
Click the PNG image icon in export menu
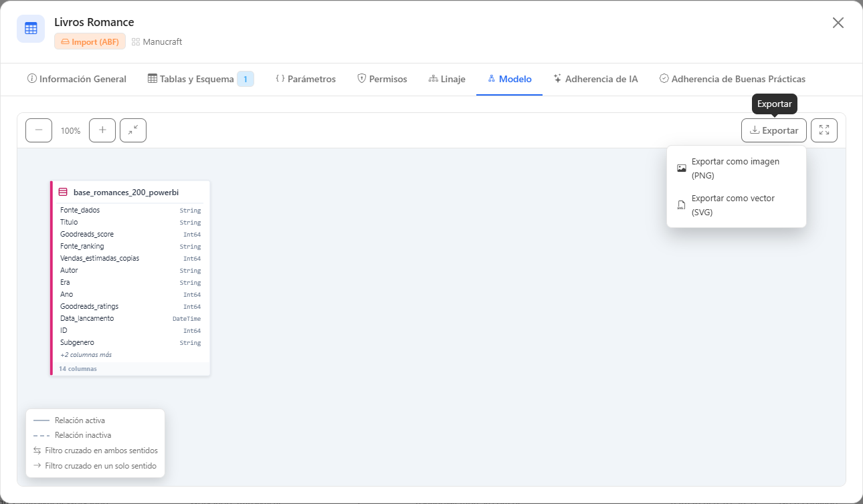[x=682, y=168]
